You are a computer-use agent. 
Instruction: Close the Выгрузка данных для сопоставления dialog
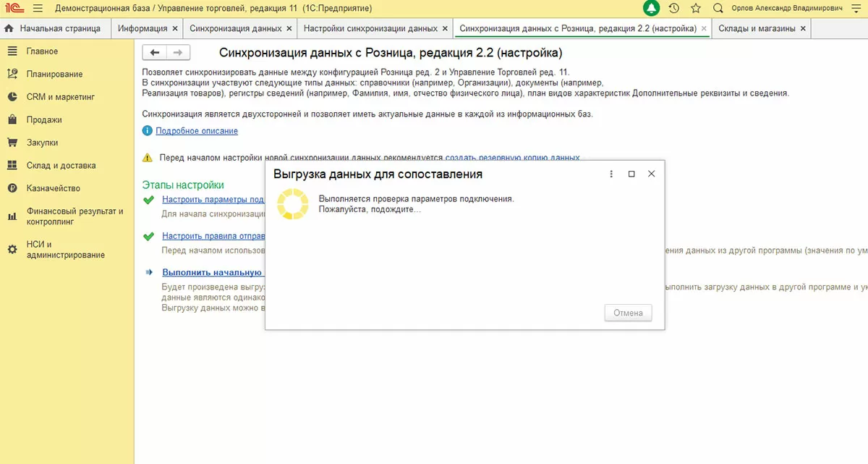tap(651, 174)
